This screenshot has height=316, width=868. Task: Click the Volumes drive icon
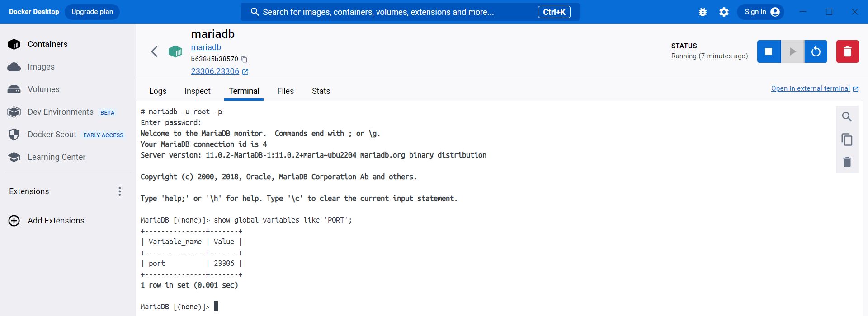pyautogui.click(x=14, y=89)
